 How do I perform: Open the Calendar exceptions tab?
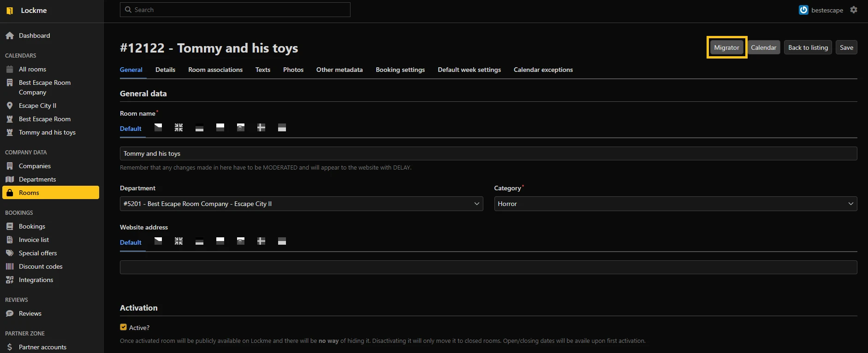point(543,70)
